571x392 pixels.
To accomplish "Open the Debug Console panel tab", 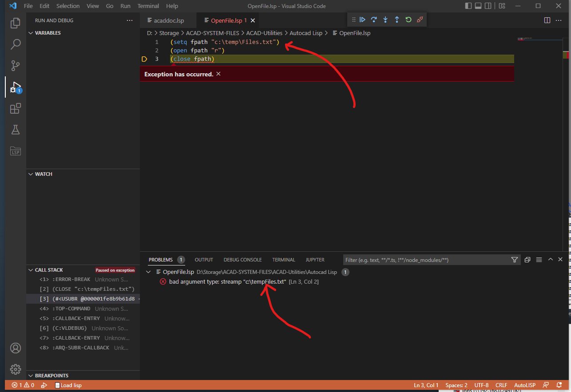I will pos(242,259).
